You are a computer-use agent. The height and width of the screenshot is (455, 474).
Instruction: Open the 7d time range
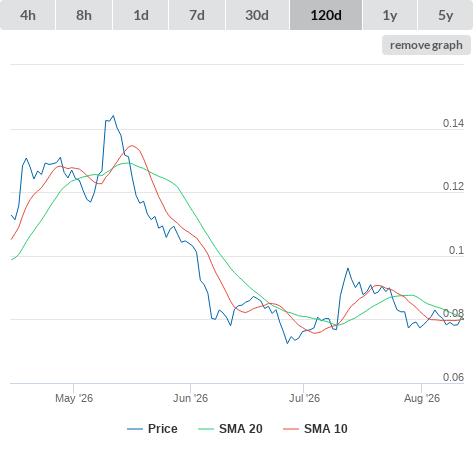pos(197,15)
